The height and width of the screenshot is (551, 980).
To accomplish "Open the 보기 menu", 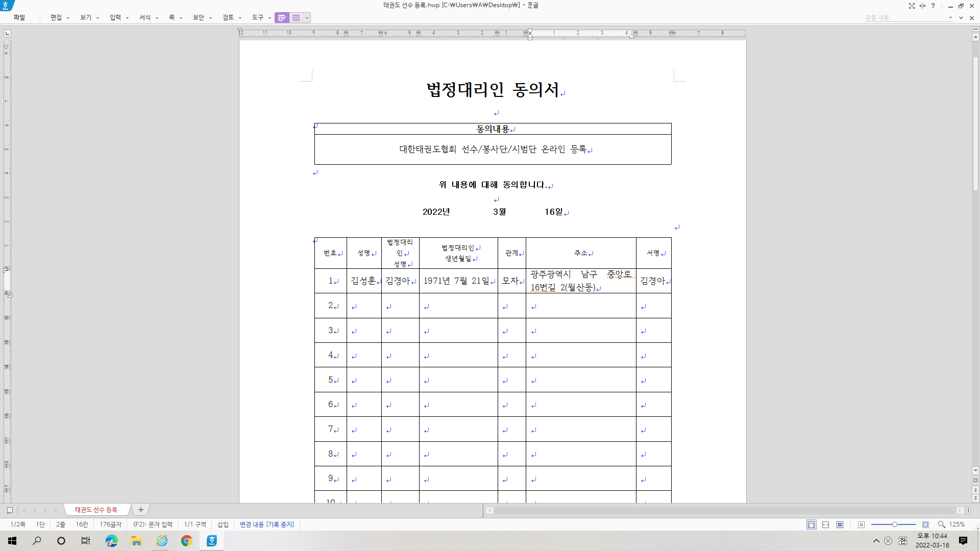I will (x=86, y=17).
